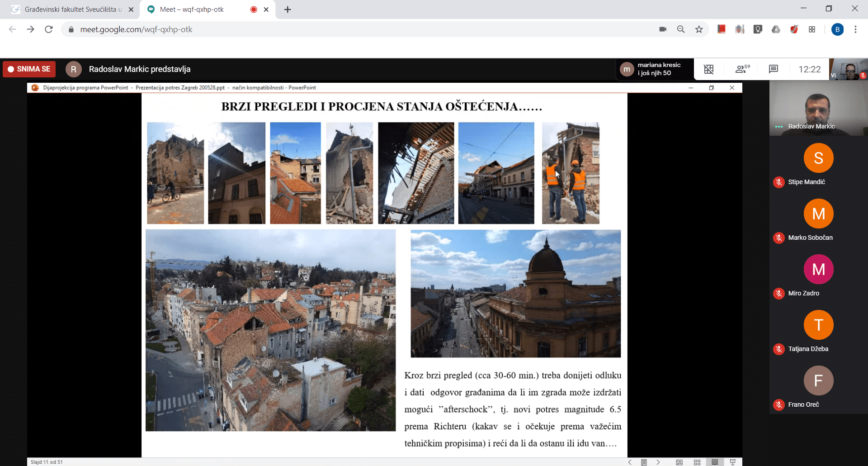Open the meeting chat panel

[773, 69]
